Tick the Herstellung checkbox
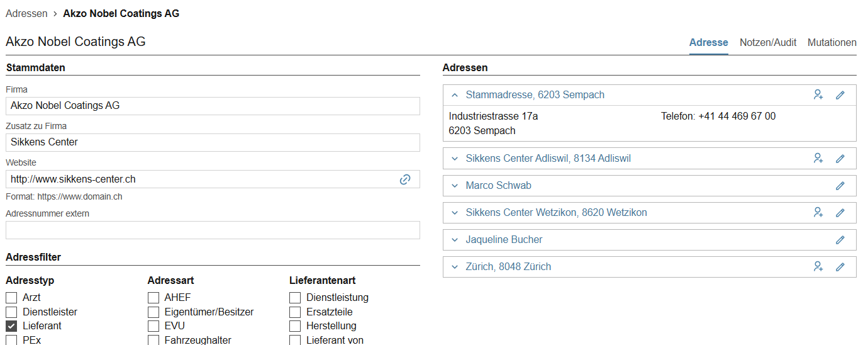The height and width of the screenshot is (345, 868). (295, 326)
